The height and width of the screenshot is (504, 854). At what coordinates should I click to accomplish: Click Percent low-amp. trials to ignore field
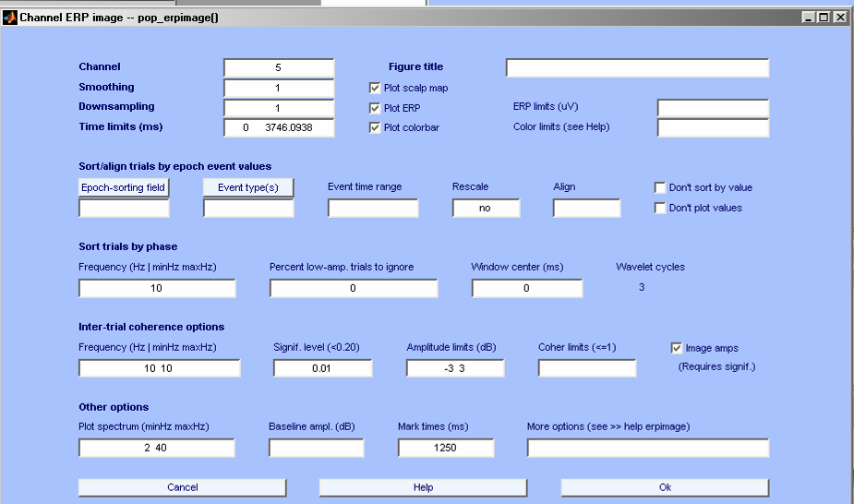click(354, 288)
